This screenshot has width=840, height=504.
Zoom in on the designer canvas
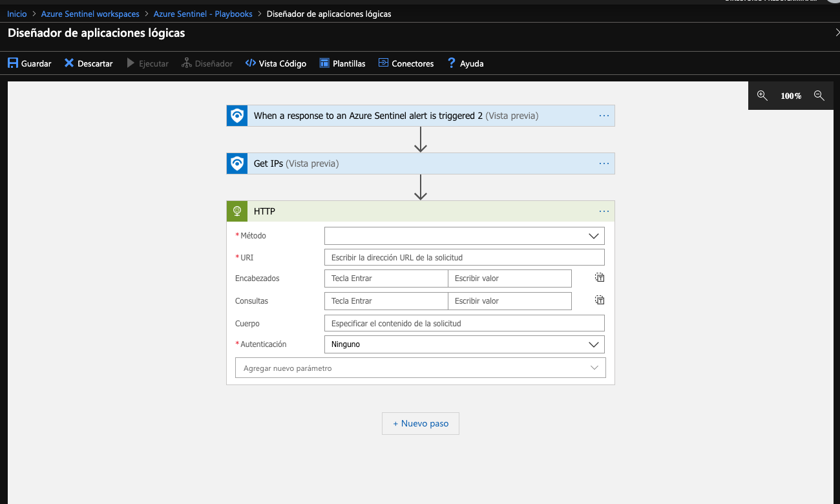click(x=762, y=96)
